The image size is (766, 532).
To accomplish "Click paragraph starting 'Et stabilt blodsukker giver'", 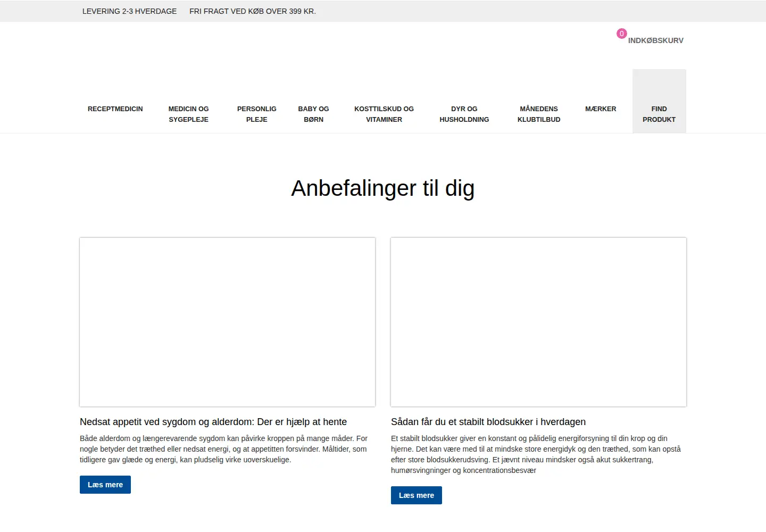I will (536, 454).
